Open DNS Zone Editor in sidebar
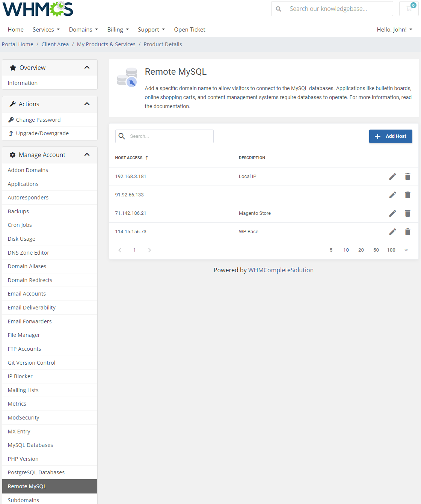This screenshot has width=421, height=504. point(50,253)
